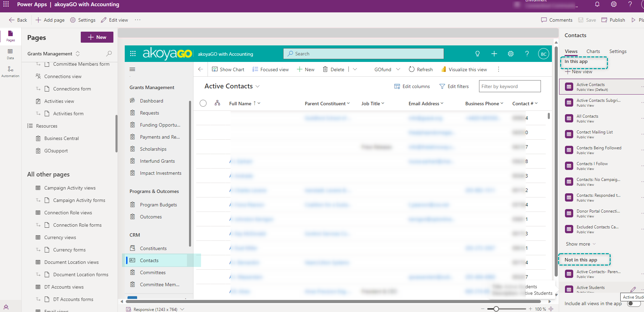Image resolution: width=644 pixels, height=312 pixels.
Task: Toggle Include all views in the app
Action: click(634, 303)
